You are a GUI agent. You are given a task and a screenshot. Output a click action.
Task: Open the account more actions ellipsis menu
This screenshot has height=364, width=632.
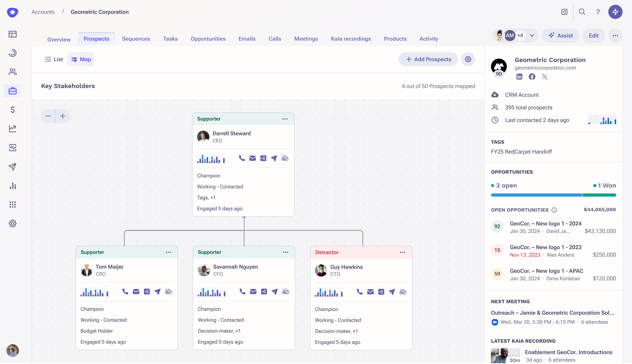point(615,36)
